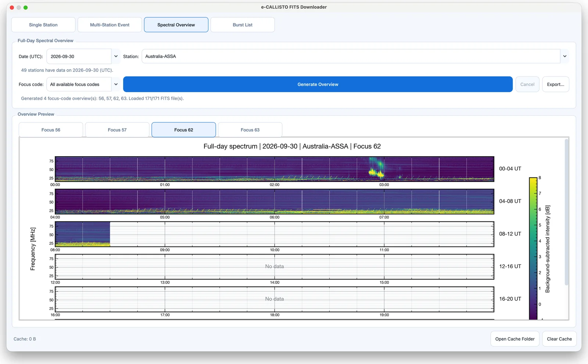588x364 pixels.
Task: Select the Spectral Overview tab
Action: click(x=176, y=25)
